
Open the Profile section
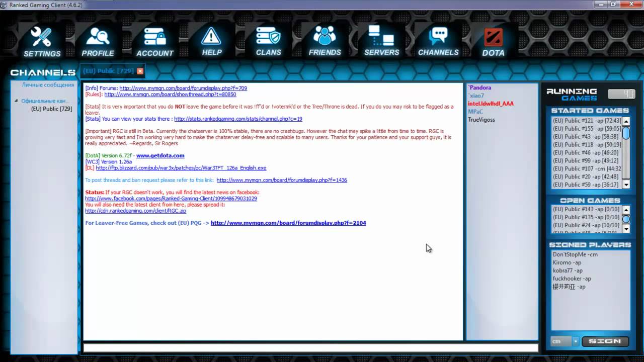click(98, 42)
